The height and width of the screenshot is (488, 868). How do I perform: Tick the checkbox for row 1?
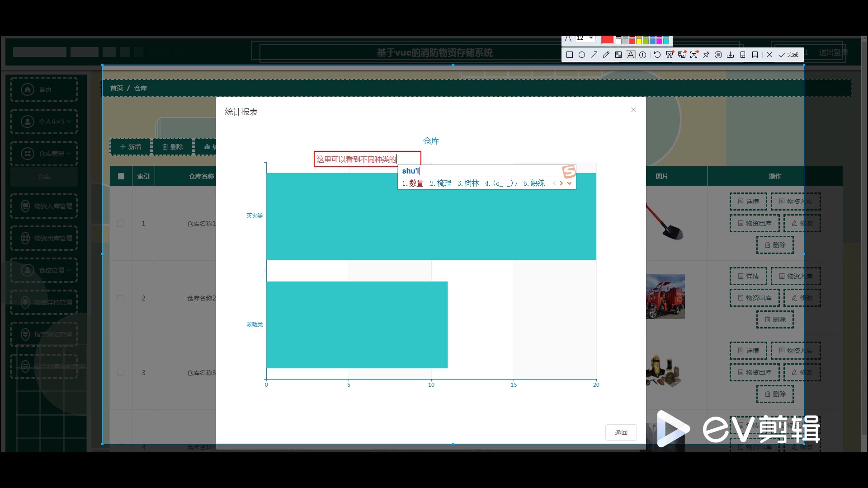click(120, 224)
